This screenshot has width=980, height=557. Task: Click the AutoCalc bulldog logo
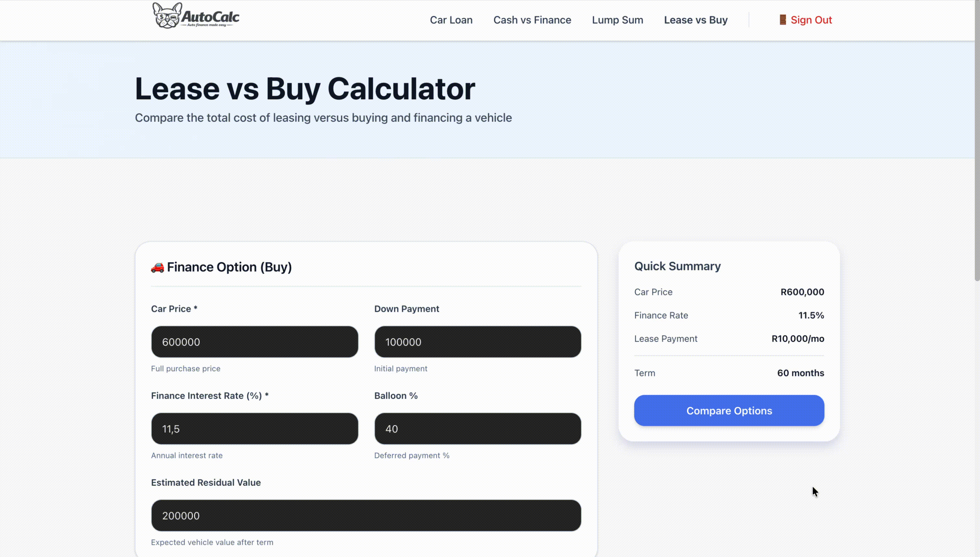(x=168, y=15)
